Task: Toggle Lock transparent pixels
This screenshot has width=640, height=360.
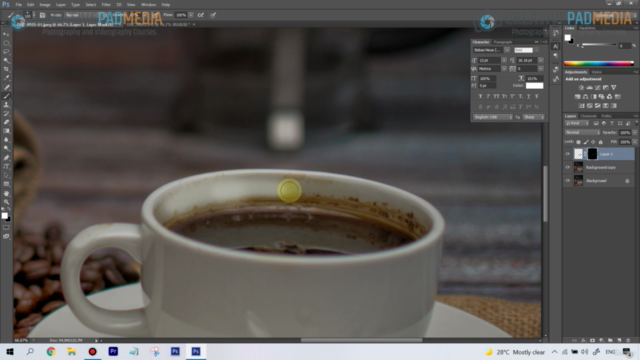Action: (x=578, y=142)
